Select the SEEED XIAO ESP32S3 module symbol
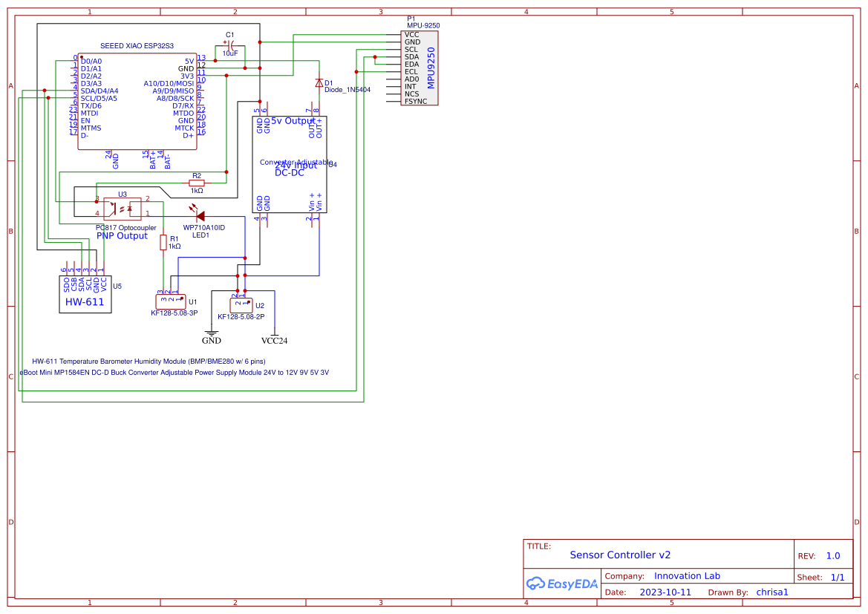The width and height of the screenshot is (868, 614). 137,100
